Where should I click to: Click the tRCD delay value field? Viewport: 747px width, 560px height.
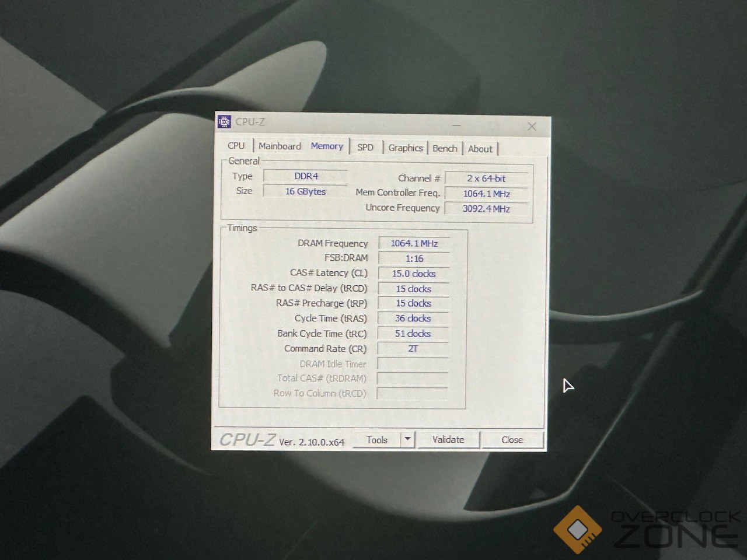click(x=414, y=289)
